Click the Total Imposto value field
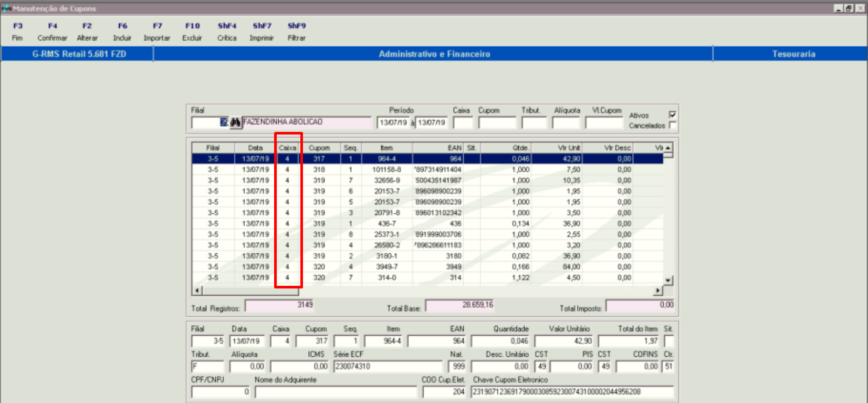The width and height of the screenshot is (868, 403). 640,305
